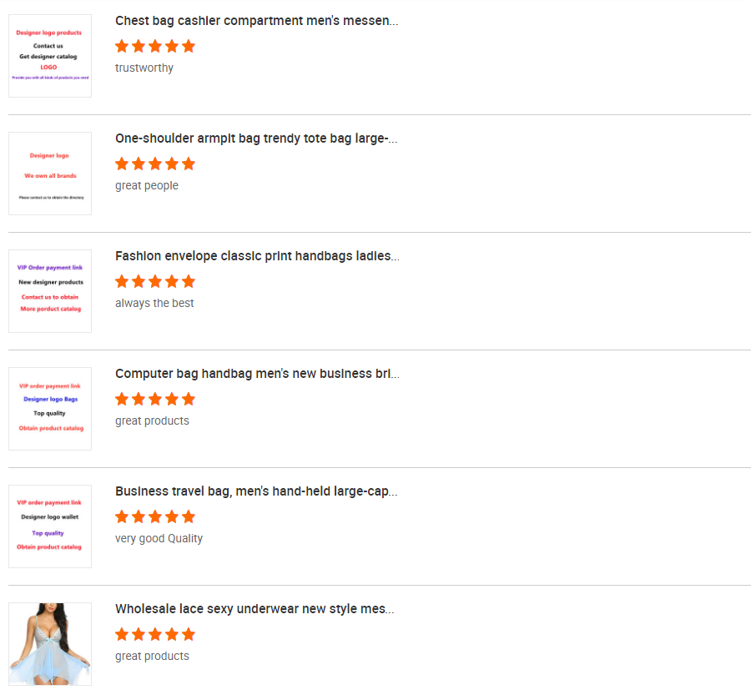Open 'Computer bag handbag men's' title
Viewport: 751px width, 700px height.
click(x=257, y=374)
